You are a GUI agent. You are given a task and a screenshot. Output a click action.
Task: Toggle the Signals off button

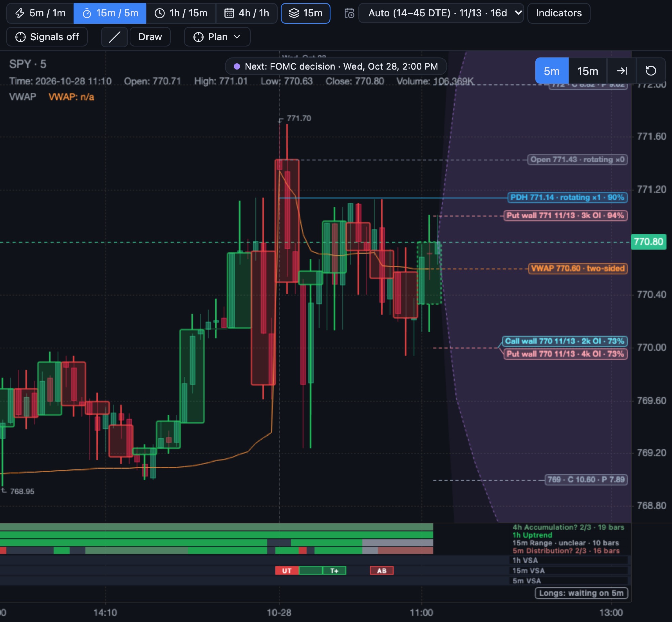click(x=47, y=37)
